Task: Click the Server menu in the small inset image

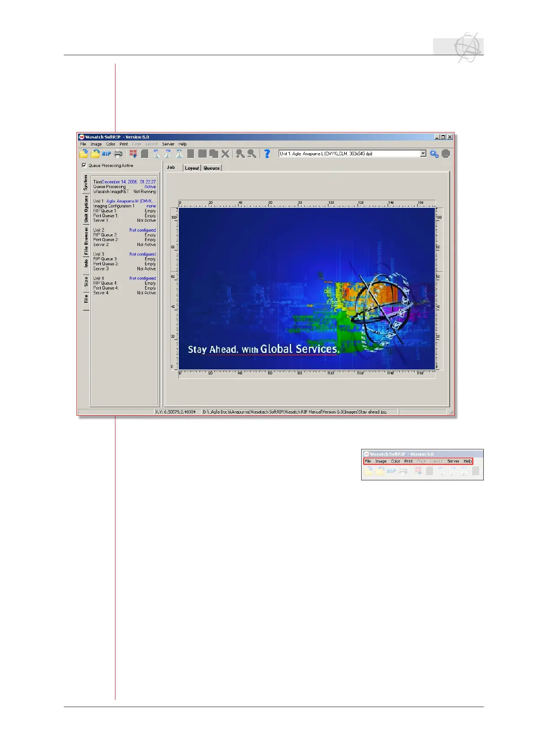Action: pyautogui.click(x=453, y=461)
